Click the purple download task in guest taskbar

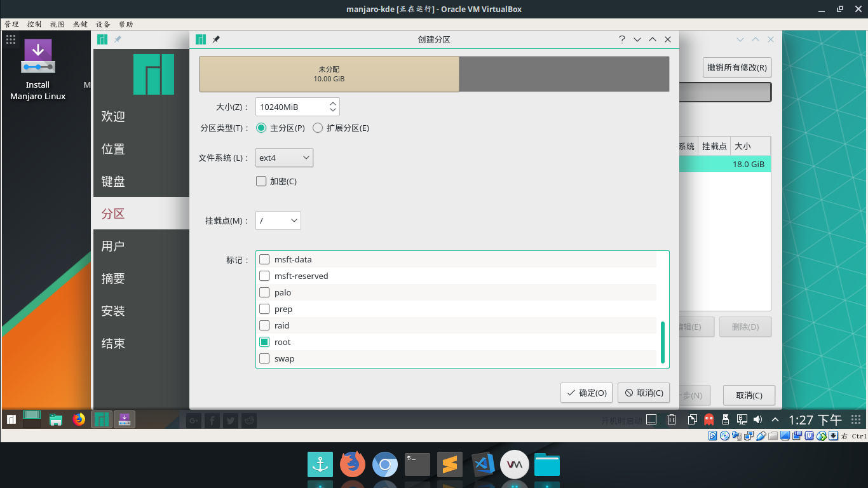125,419
